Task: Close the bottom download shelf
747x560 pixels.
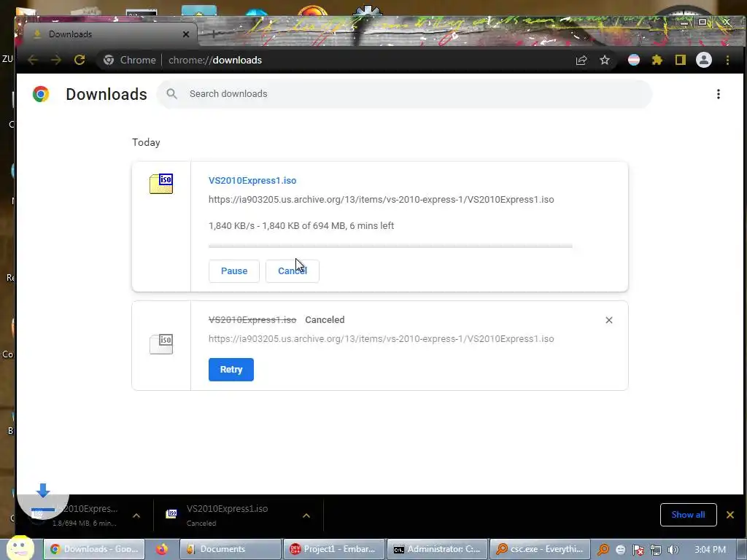Action: point(729,515)
